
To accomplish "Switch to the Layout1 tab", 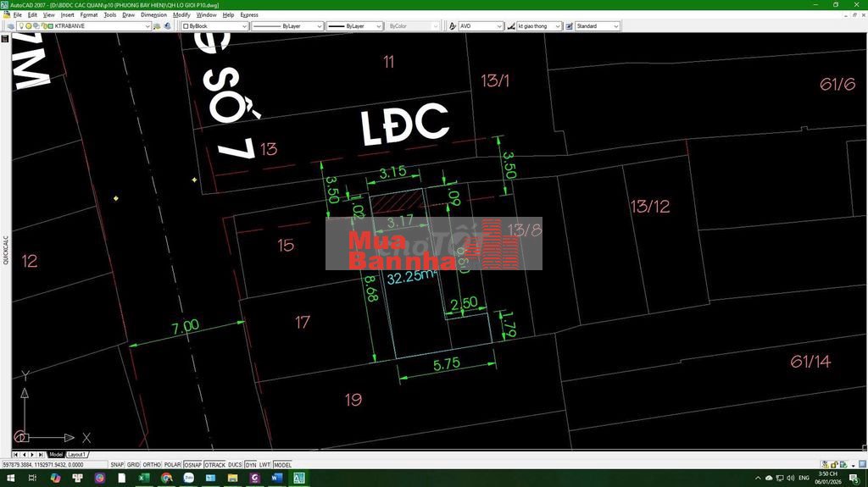I will [77, 455].
